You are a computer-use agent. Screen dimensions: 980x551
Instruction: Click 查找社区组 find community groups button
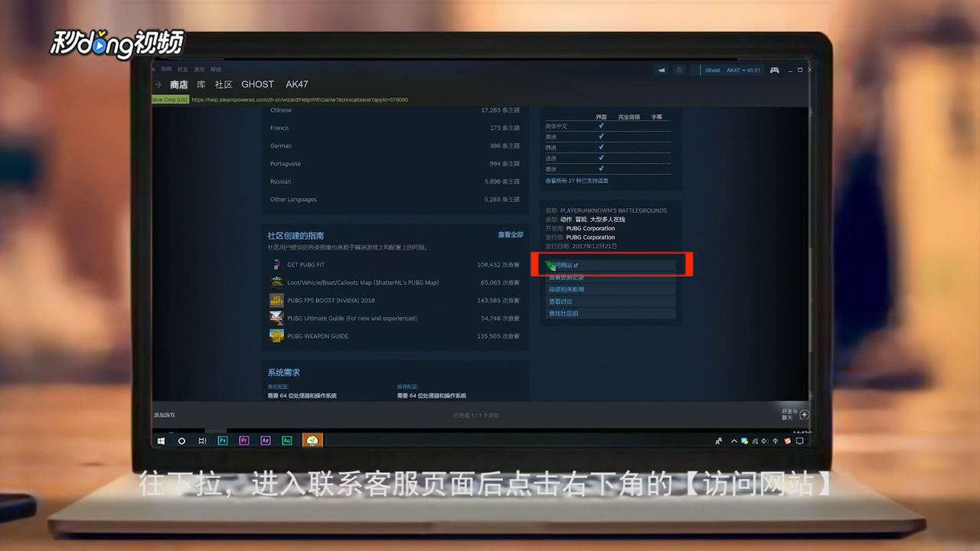coord(610,314)
